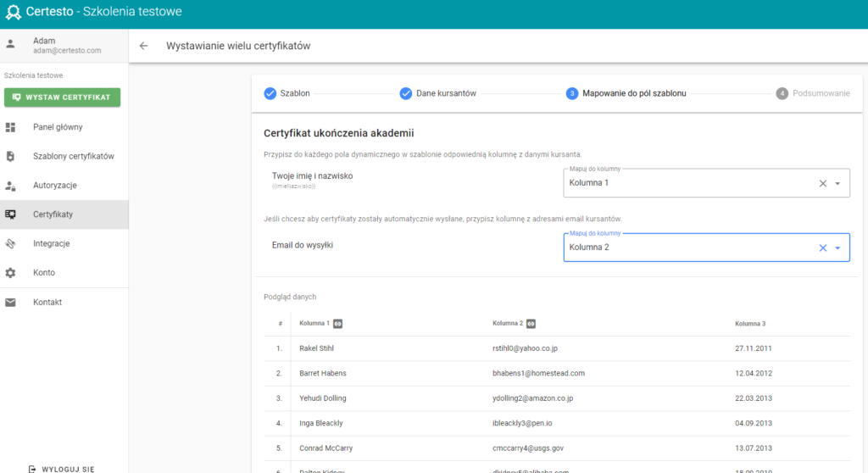Select Certyfikaty in the sidebar
Viewport: 868px width, 473px height.
pyautogui.click(x=64, y=214)
